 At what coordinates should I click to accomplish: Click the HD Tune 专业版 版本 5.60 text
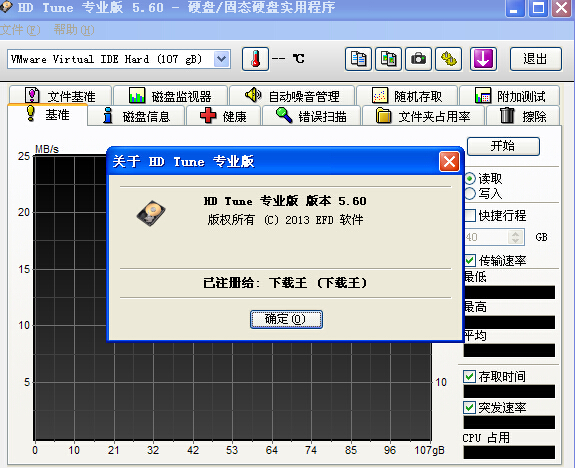coord(285,201)
